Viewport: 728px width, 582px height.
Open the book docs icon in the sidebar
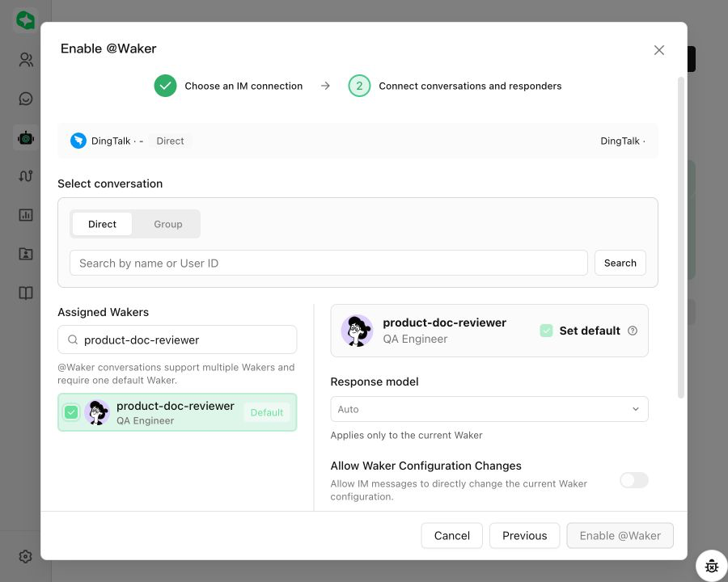tap(26, 293)
